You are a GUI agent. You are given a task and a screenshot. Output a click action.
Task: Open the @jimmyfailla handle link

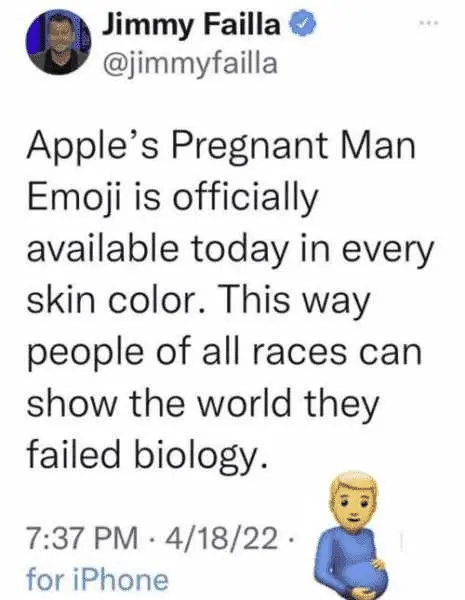click(189, 63)
